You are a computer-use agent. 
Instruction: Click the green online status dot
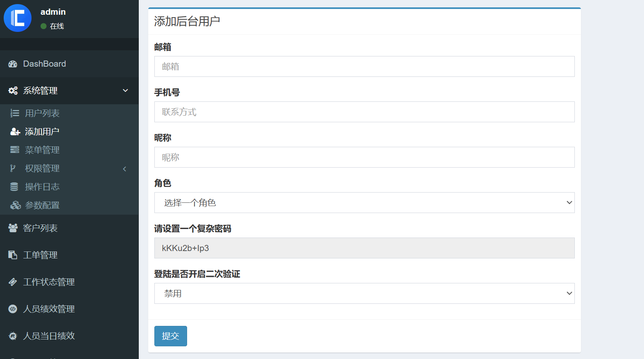coord(43,26)
